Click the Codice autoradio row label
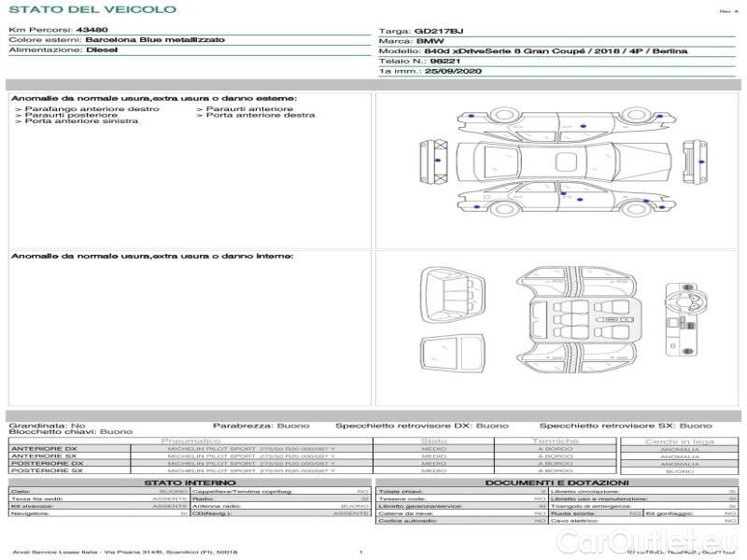 408,521
